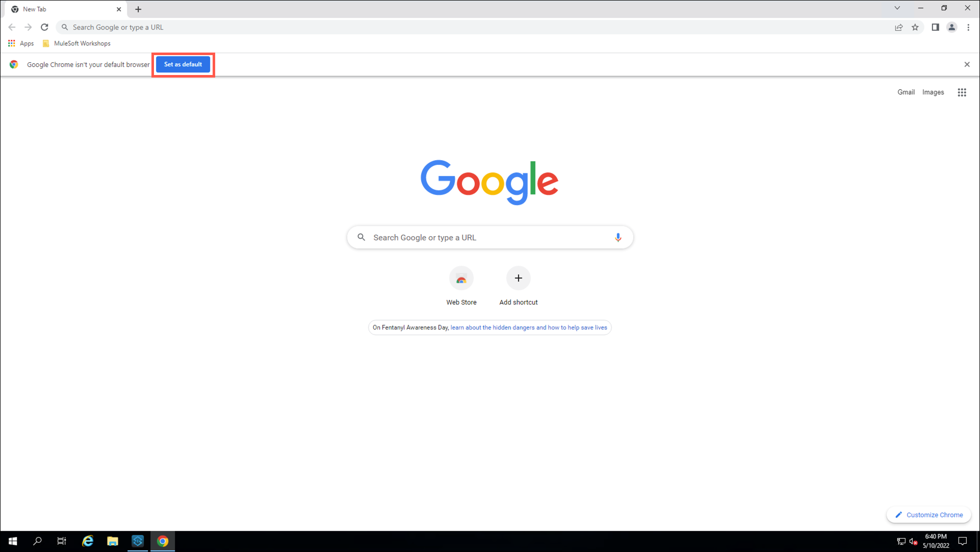Open the Google apps grid
This screenshot has width=980, height=552.
pos(962,92)
